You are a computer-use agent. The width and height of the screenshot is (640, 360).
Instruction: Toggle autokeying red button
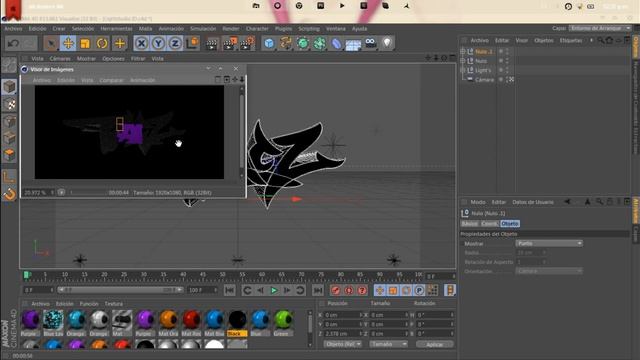[349, 290]
